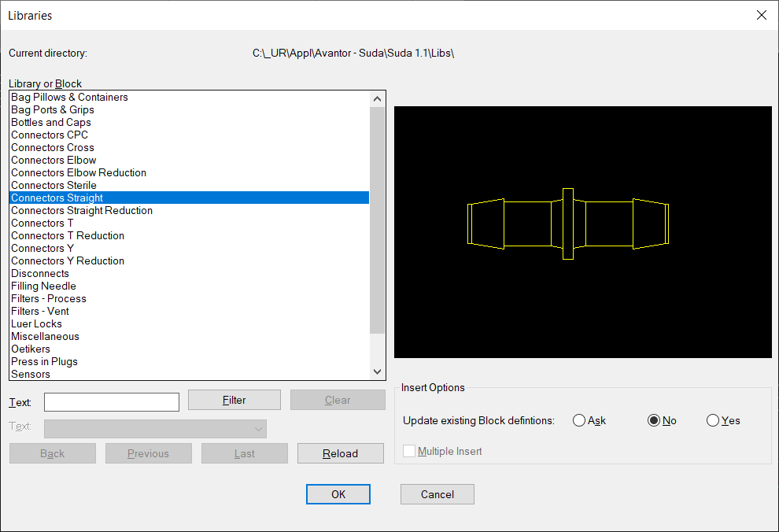The height and width of the screenshot is (532, 779).
Task: Select Connectors T Reduction library
Action: coord(190,235)
